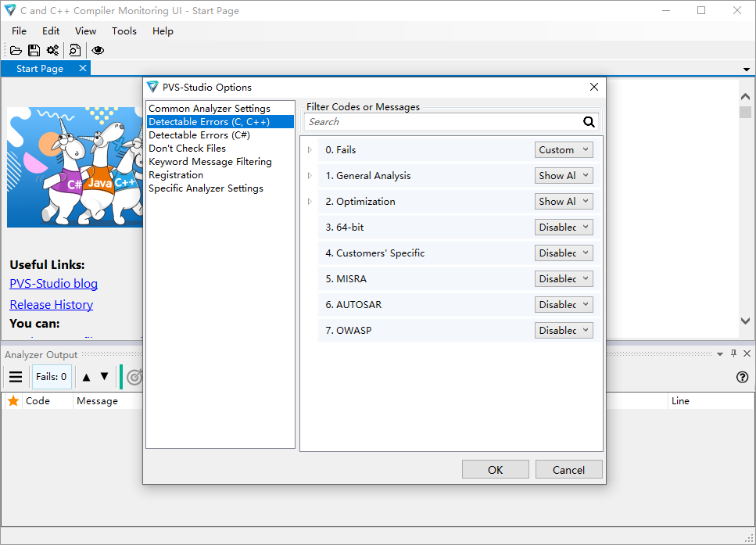Open the Fails Custom dropdown

pyautogui.click(x=564, y=150)
